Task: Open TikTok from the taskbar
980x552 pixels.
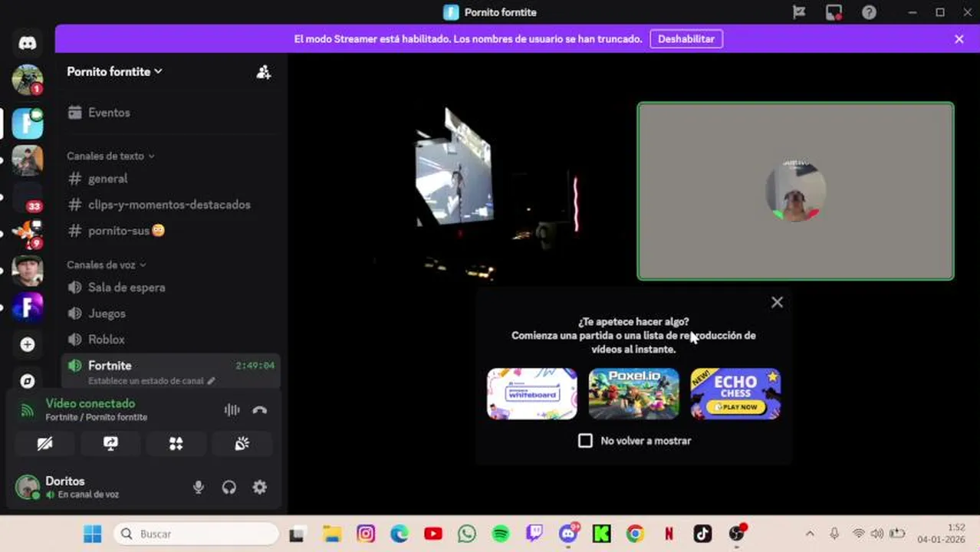Action: point(702,534)
